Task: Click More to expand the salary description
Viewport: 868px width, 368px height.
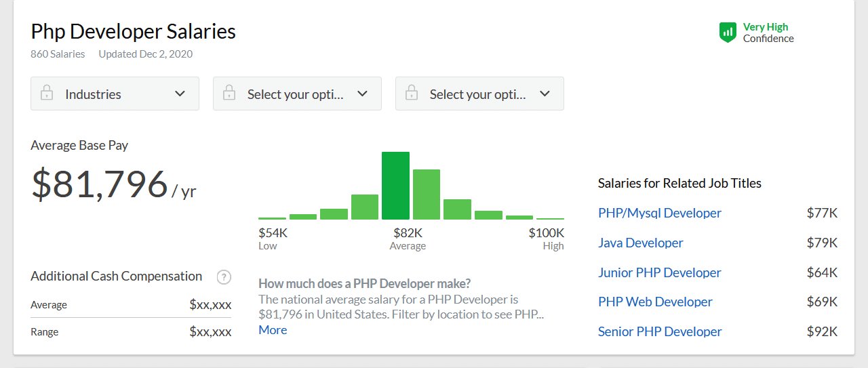Action: pos(273,330)
